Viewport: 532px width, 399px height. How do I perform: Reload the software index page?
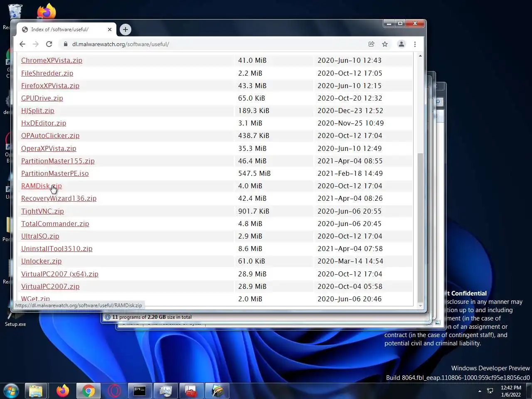pyautogui.click(x=49, y=44)
